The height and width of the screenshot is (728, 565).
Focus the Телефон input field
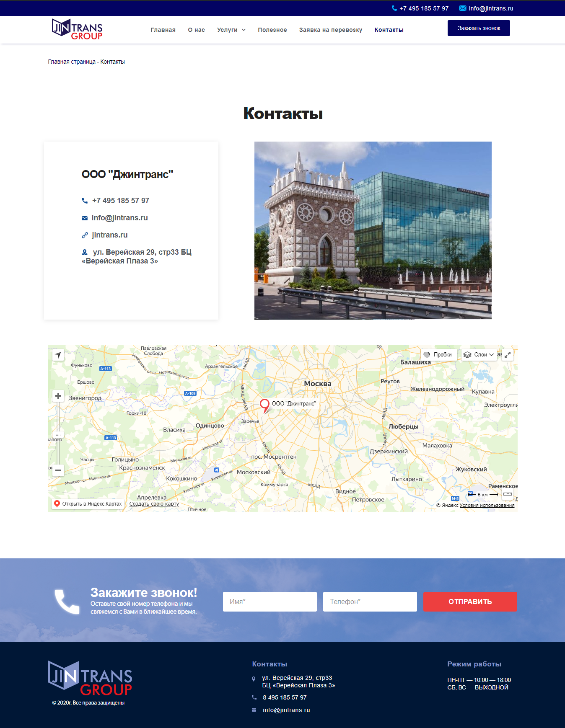(x=370, y=602)
